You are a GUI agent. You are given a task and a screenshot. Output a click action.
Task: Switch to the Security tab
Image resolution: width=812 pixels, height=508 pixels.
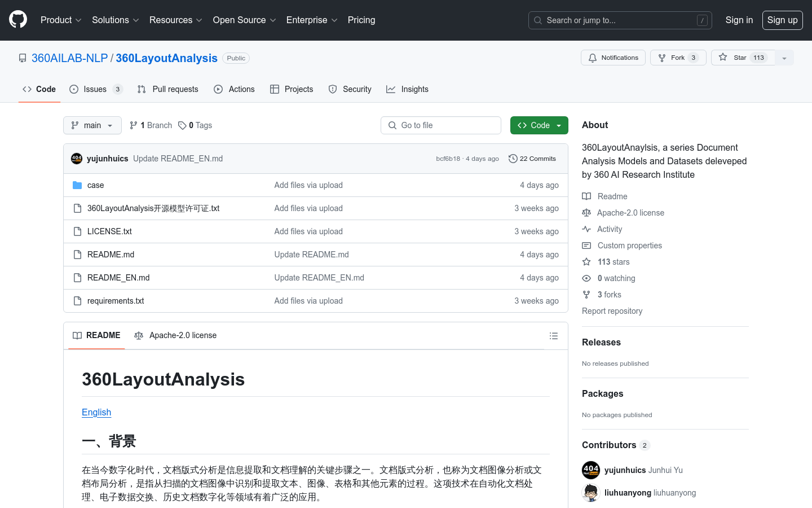pyautogui.click(x=350, y=89)
